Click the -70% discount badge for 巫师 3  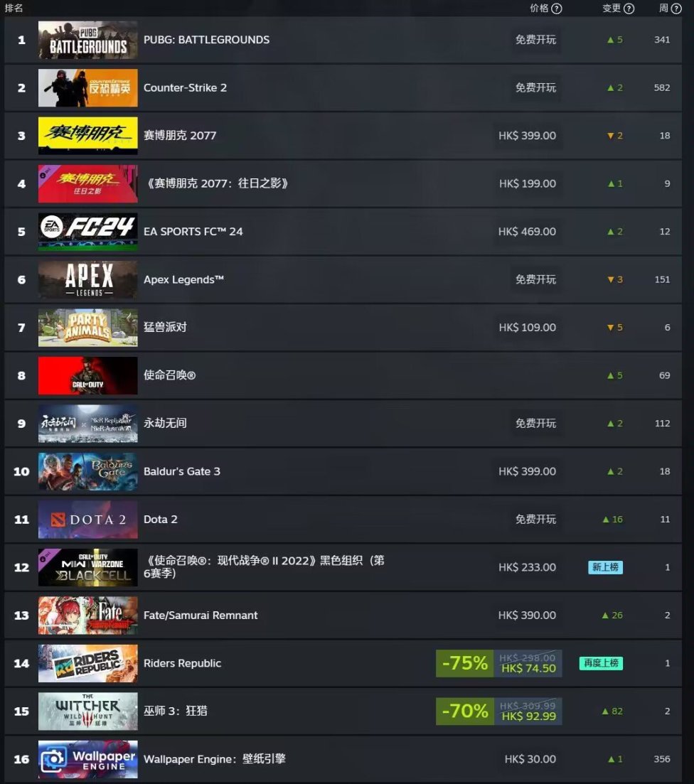tap(464, 711)
